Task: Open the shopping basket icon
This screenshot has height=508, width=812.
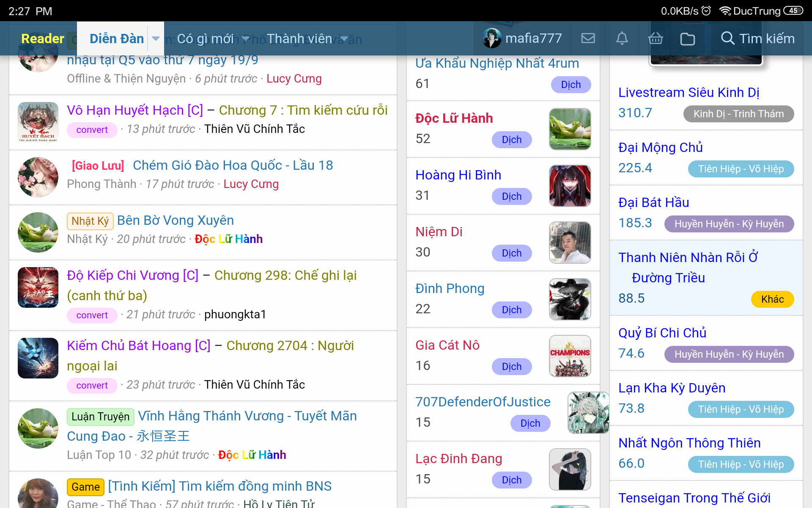Action: click(656, 39)
